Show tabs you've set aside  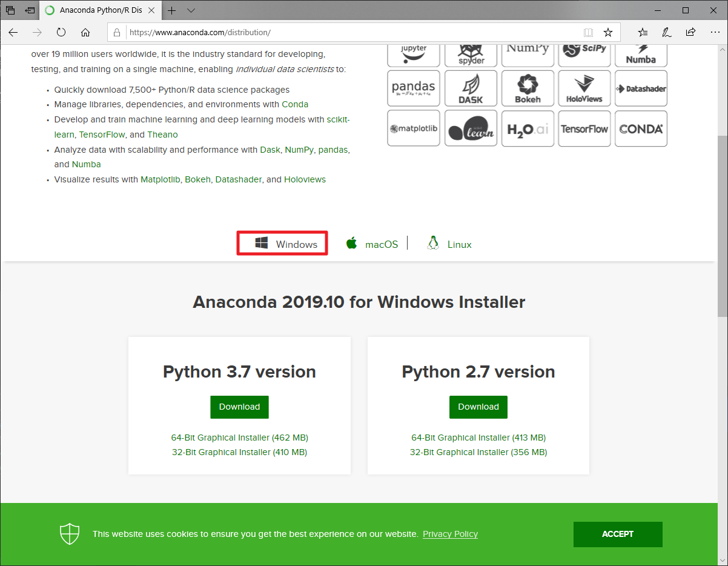10,10
